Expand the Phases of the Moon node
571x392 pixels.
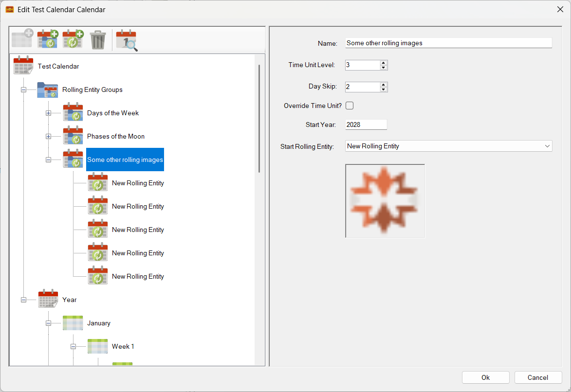tap(48, 136)
